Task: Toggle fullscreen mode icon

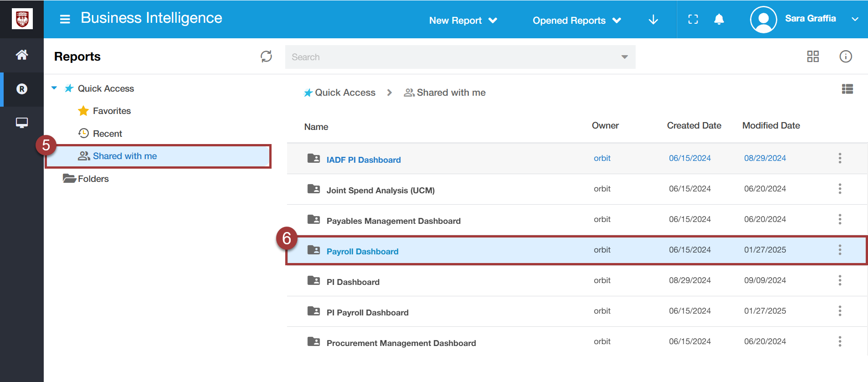Action: 693,19
